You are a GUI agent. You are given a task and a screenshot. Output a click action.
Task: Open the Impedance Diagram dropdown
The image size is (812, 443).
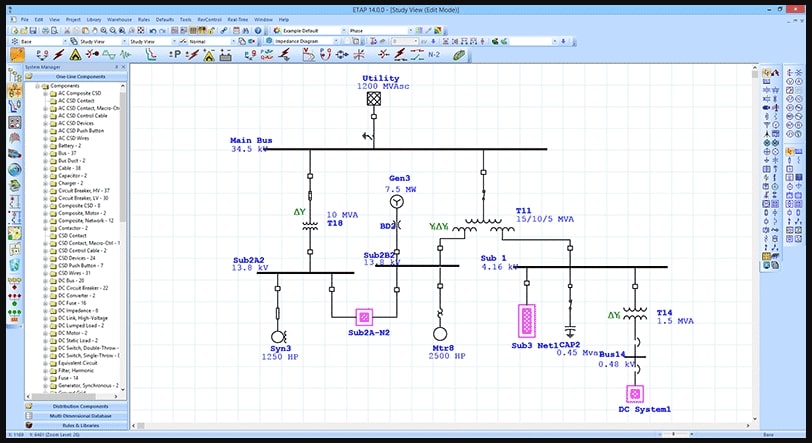(336, 41)
